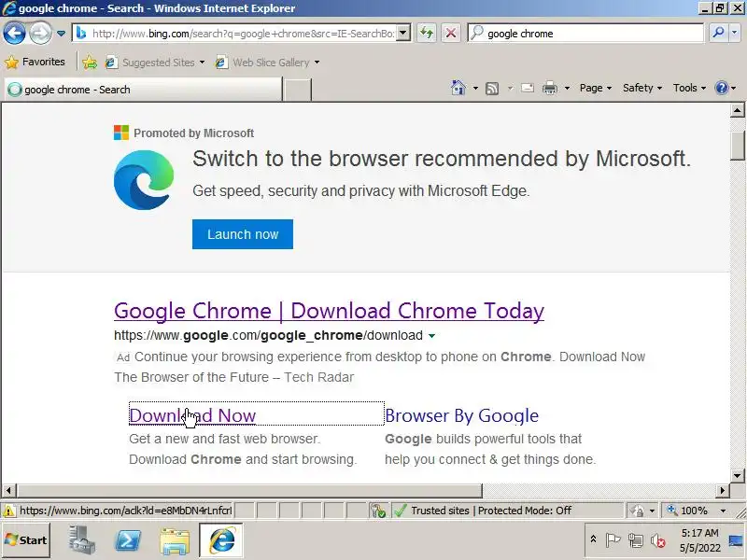Click the Home icon in command bar
This screenshot has width=747, height=560.
coord(458,88)
